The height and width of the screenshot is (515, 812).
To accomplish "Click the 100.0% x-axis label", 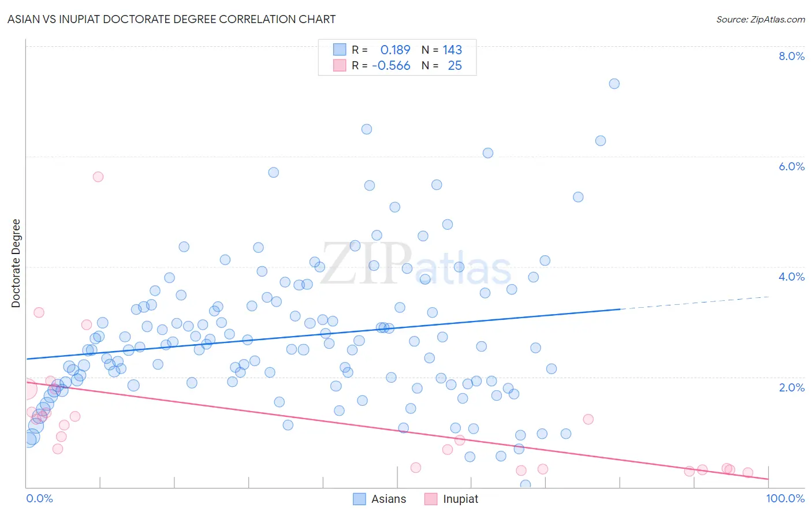I will (785, 498).
